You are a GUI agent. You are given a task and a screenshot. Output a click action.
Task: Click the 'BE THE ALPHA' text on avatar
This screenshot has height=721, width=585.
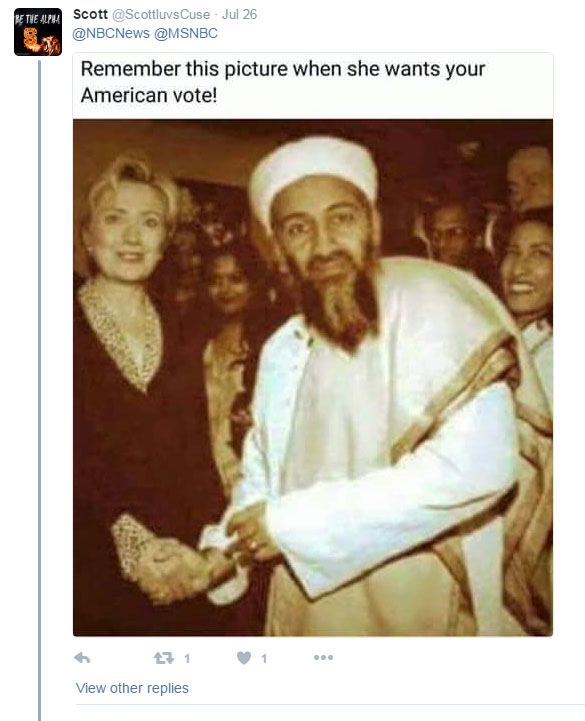coord(38,19)
